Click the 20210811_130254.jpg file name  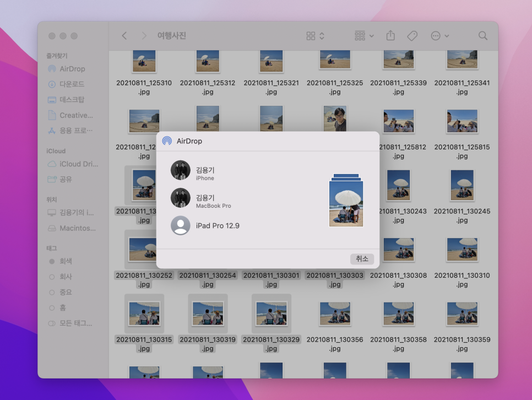click(208, 280)
